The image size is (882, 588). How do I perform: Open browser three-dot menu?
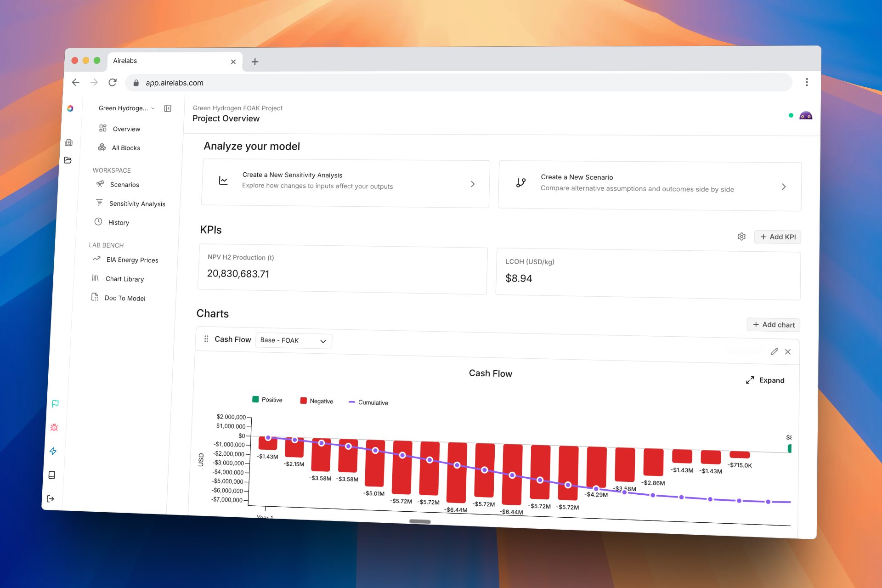click(x=807, y=82)
